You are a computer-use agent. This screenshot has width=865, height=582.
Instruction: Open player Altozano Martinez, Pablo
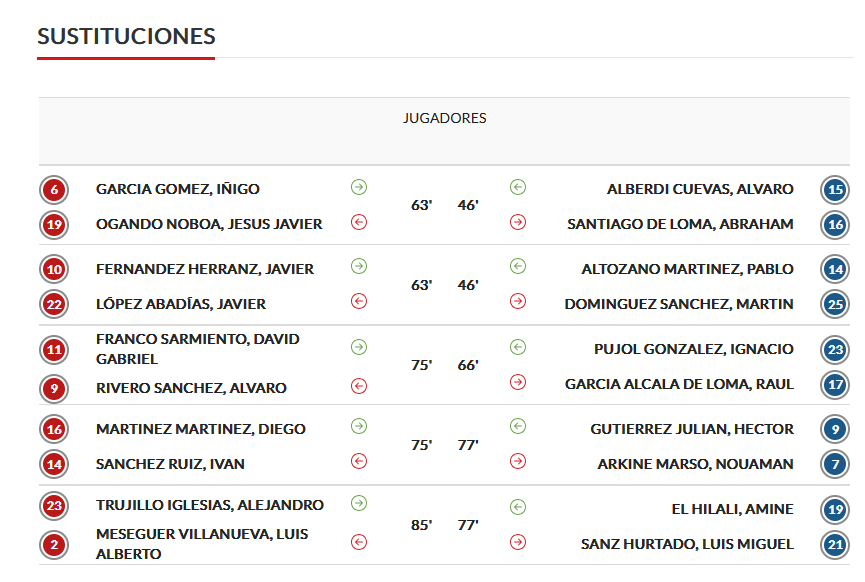tap(687, 269)
